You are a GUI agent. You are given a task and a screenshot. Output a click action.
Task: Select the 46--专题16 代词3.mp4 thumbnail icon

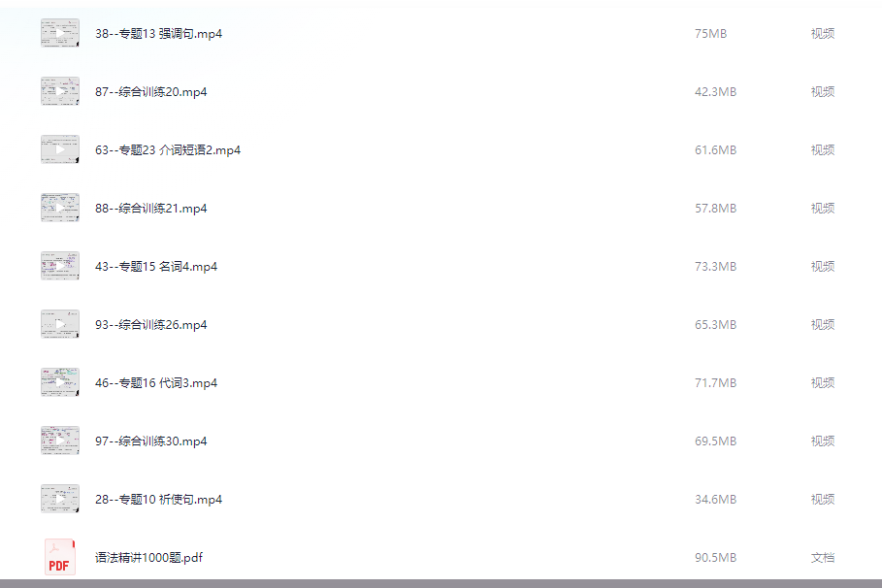pyautogui.click(x=59, y=382)
